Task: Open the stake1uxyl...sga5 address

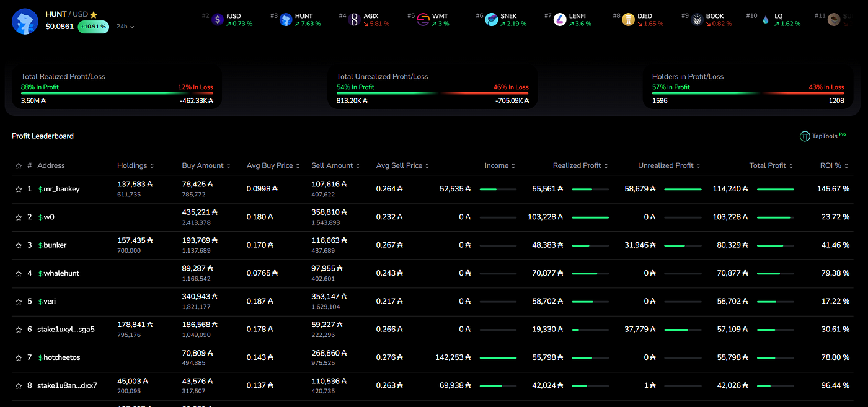Action: point(66,330)
